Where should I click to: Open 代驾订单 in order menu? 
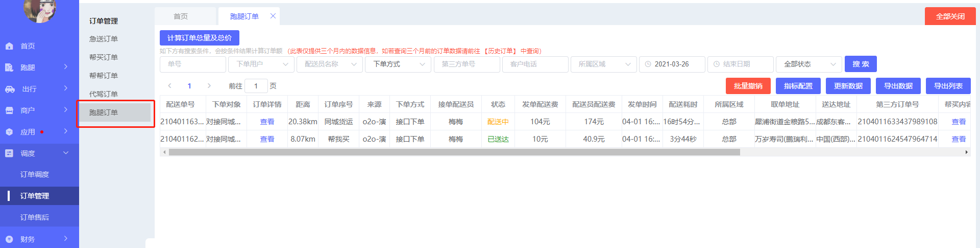[x=104, y=94]
